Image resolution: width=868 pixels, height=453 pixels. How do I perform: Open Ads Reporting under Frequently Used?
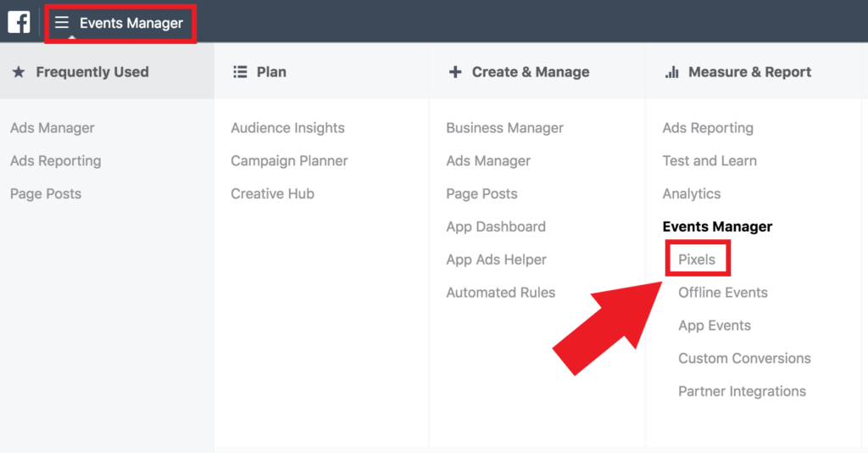pyautogui.click(x=55, y=161)
